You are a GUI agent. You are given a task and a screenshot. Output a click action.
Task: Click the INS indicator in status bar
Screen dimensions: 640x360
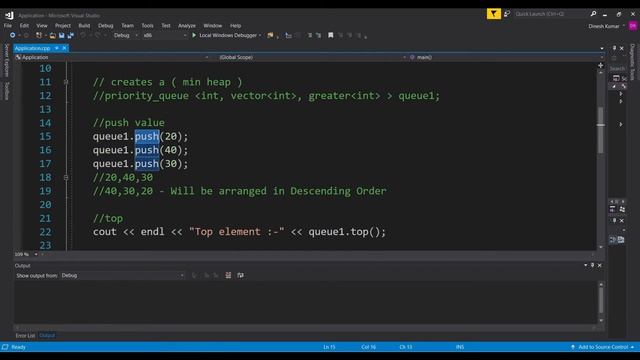click(x=460, y=347)
